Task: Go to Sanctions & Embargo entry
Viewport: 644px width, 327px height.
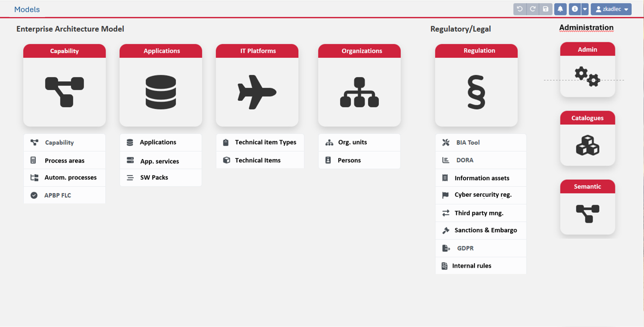Action: 486,230
